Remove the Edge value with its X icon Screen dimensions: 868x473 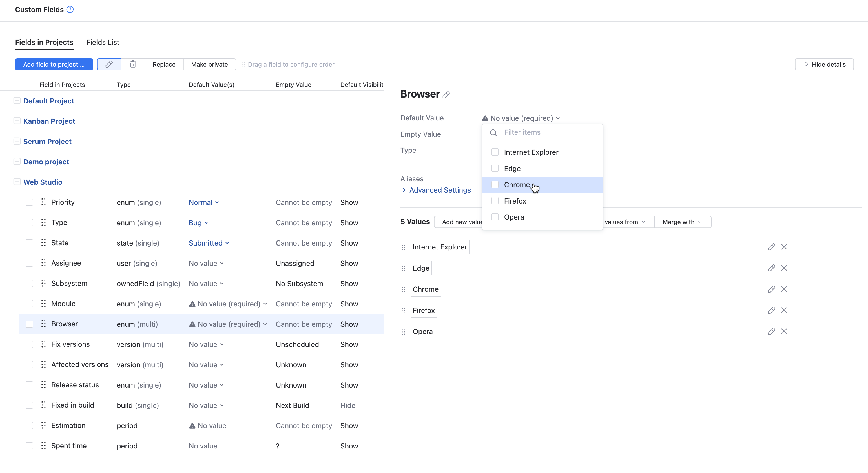pos(784,268)
